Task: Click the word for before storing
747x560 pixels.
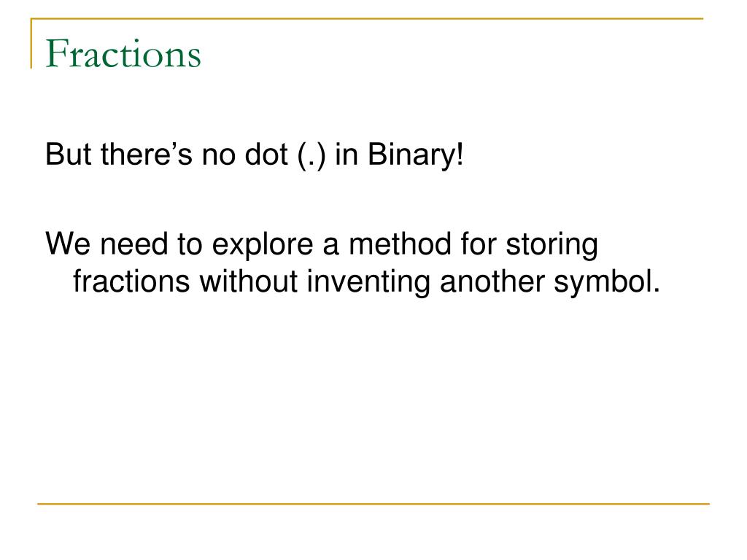Action: (478, 244)
